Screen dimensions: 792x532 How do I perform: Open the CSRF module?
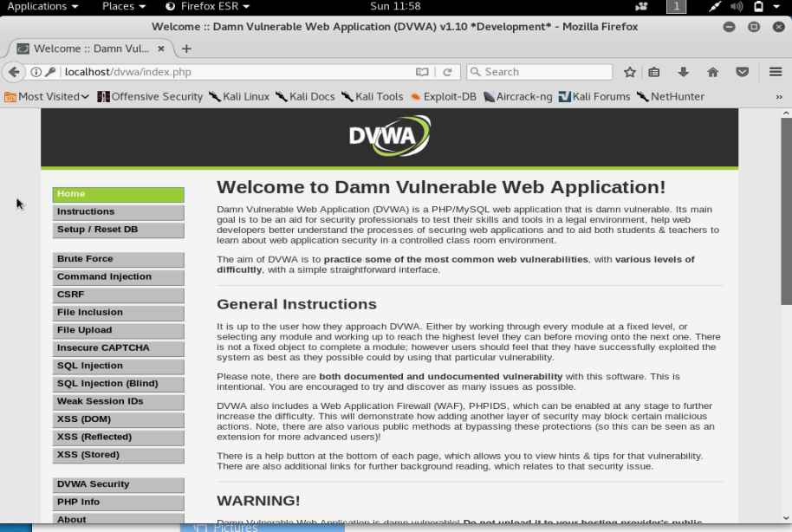pyautogui.click(x=118, y=295)
